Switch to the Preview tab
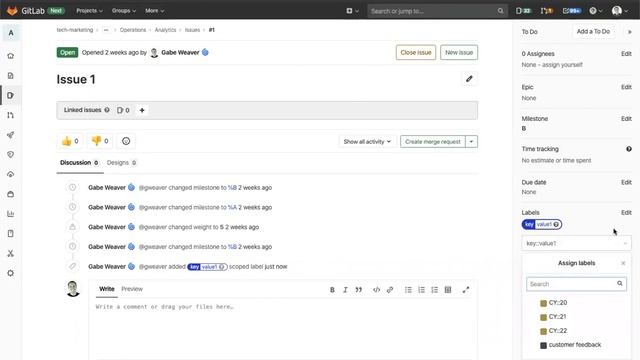 (x=132, y=289)
